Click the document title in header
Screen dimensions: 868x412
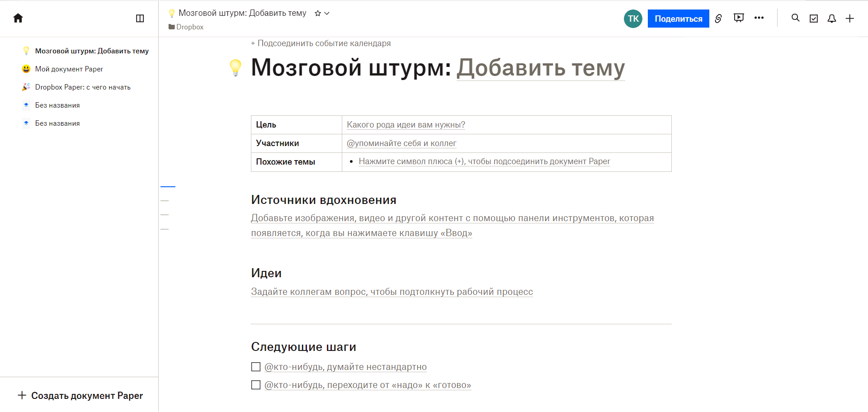242,13
